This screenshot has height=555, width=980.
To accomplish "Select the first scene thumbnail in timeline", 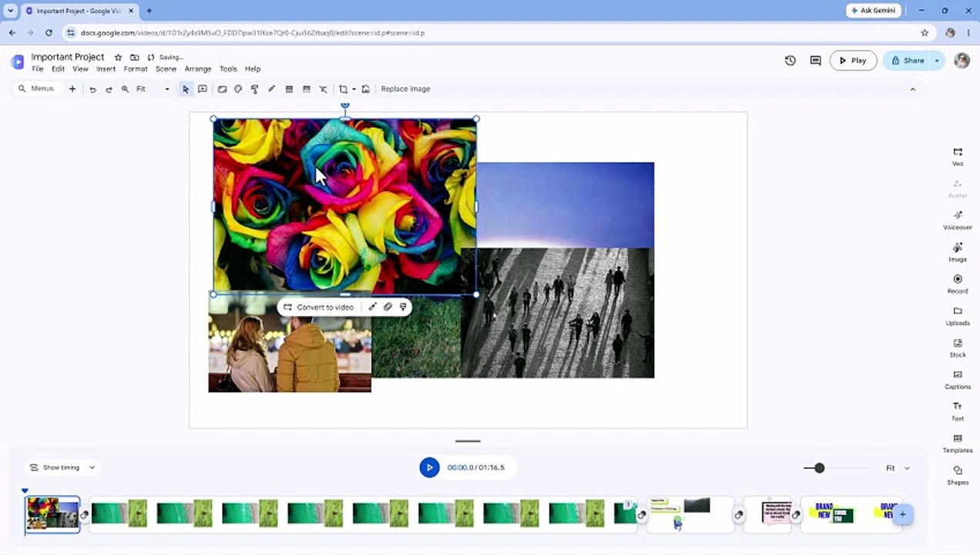I will (52, 515).
